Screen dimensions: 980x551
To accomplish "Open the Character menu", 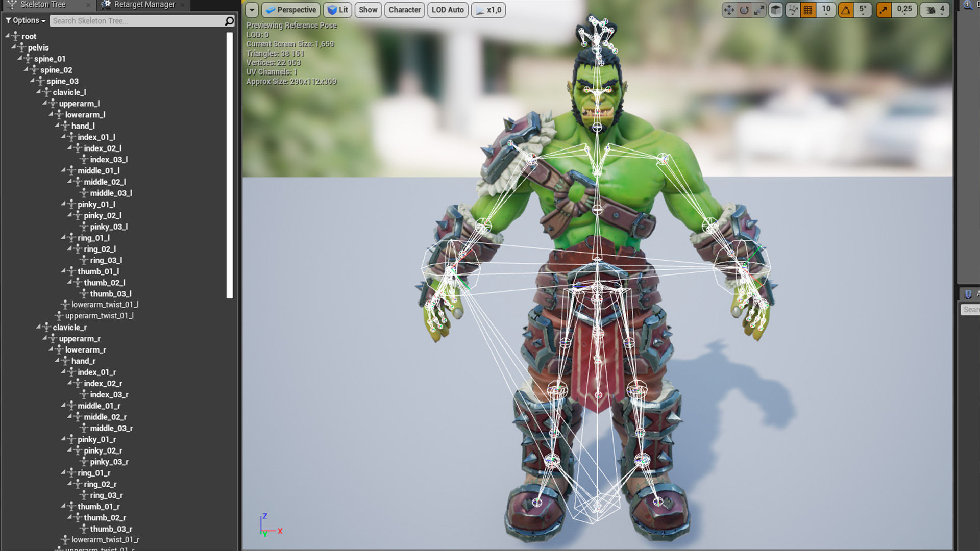I will click(404, 10).
